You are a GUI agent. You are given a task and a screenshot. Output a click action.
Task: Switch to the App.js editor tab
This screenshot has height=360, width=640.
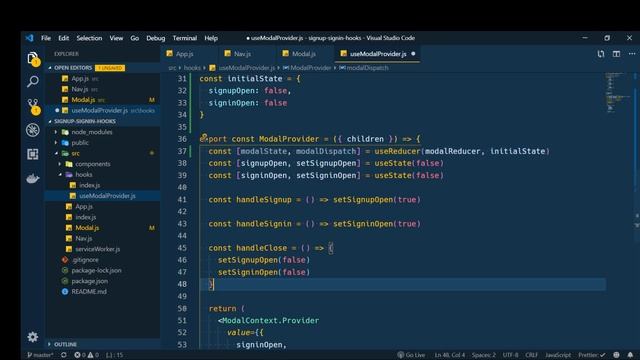click(189, 54)
